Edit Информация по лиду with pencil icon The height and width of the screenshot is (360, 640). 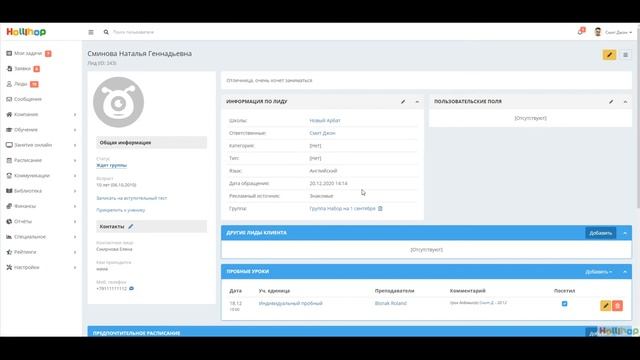[403, 102]
